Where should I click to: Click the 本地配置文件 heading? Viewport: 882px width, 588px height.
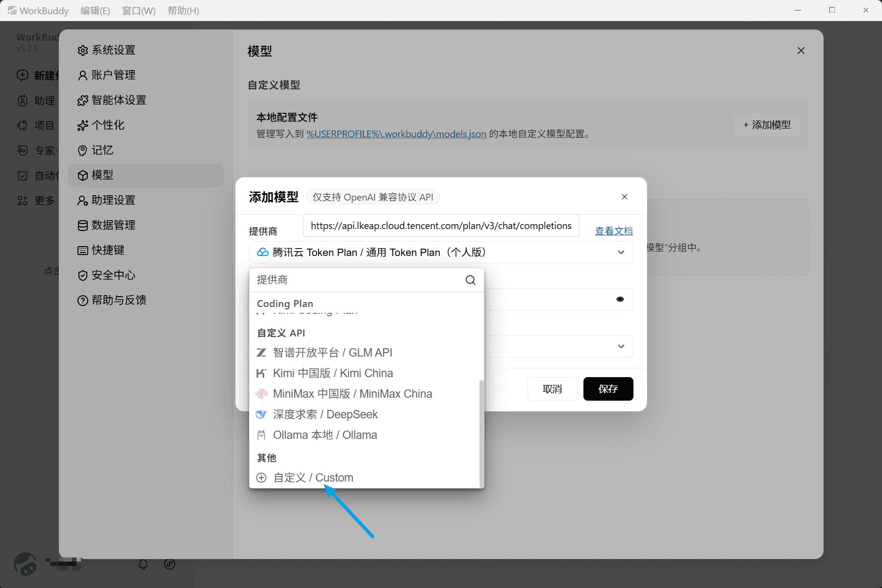click(287, 118)
